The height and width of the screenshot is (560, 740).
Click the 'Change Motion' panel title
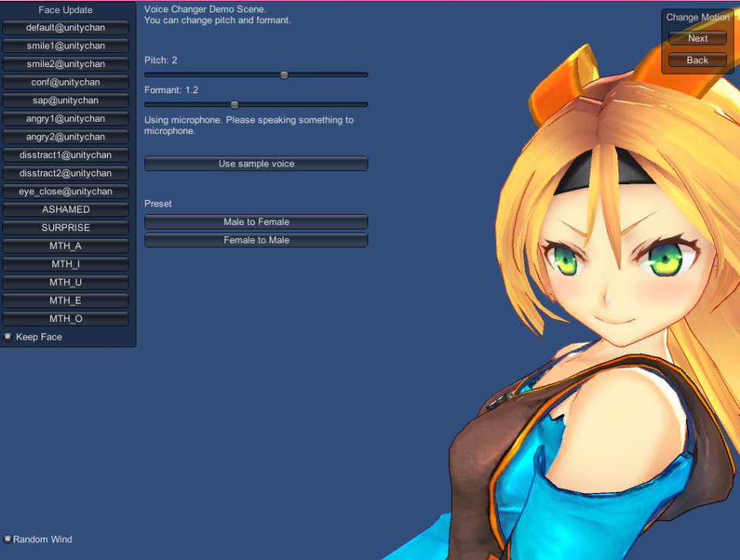(698, 18)
